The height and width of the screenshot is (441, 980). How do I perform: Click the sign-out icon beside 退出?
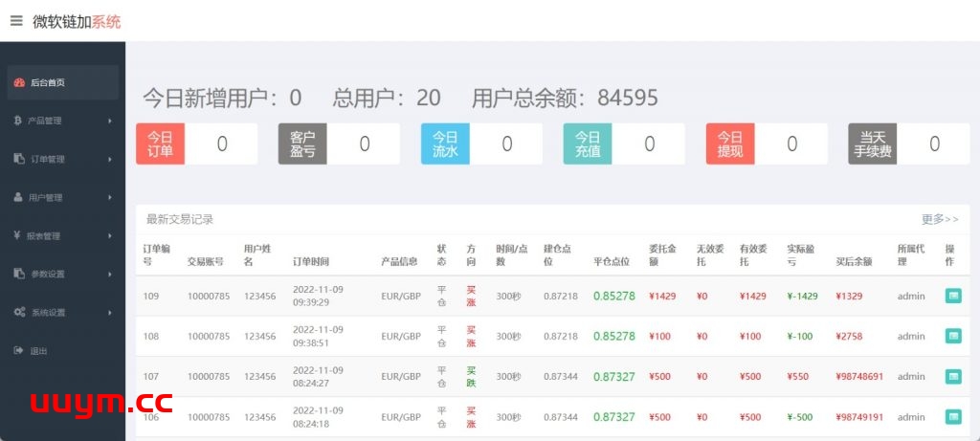(x=18, y=351)
